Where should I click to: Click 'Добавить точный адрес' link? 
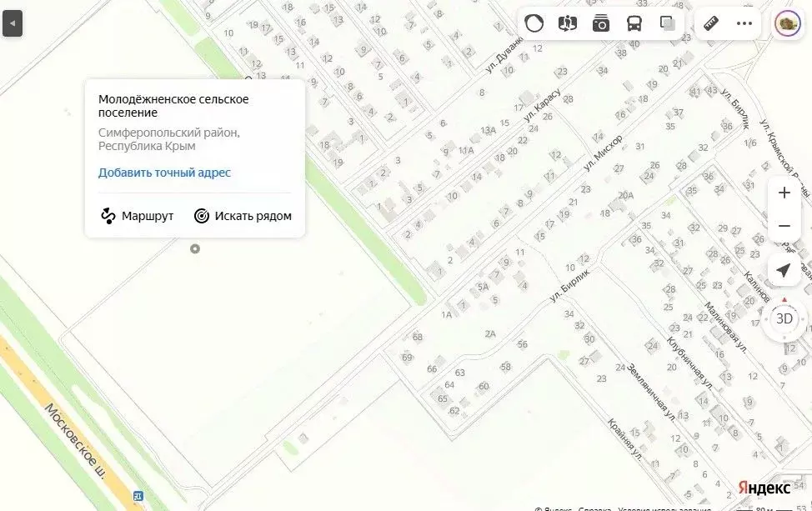[x=164, y=173]
